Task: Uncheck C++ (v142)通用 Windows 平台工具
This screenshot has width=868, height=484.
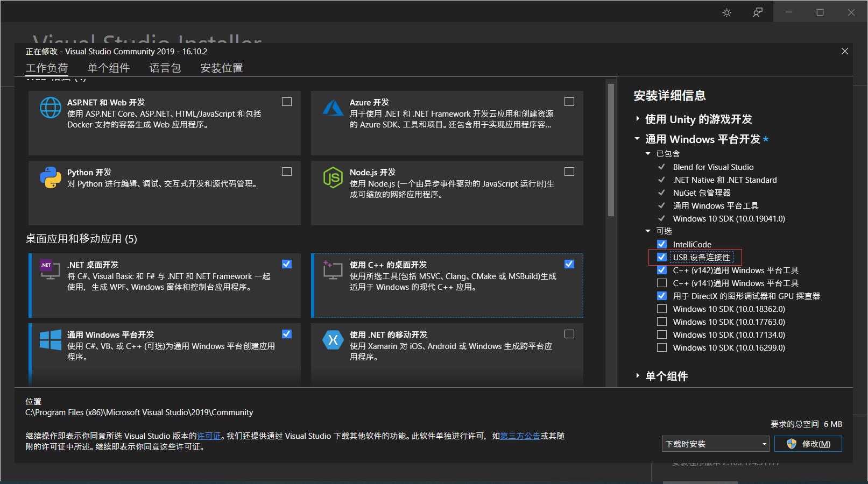Action: [x=662, y=270]
